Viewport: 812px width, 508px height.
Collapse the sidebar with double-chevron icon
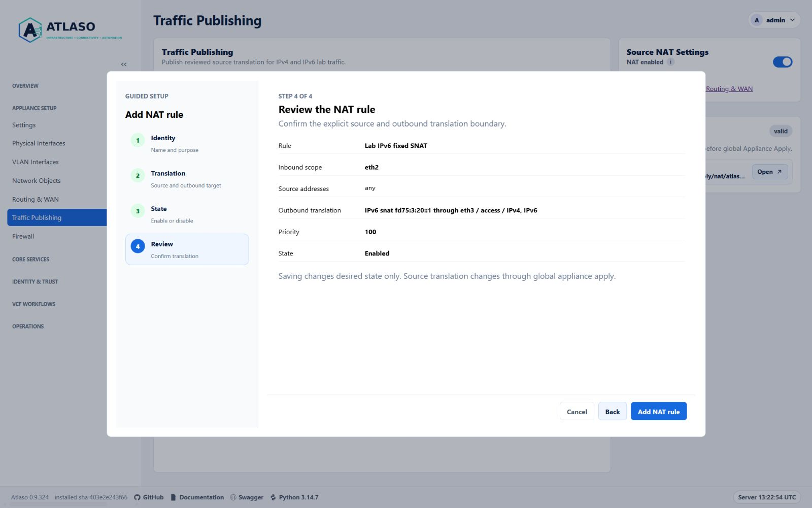(124, 65)
